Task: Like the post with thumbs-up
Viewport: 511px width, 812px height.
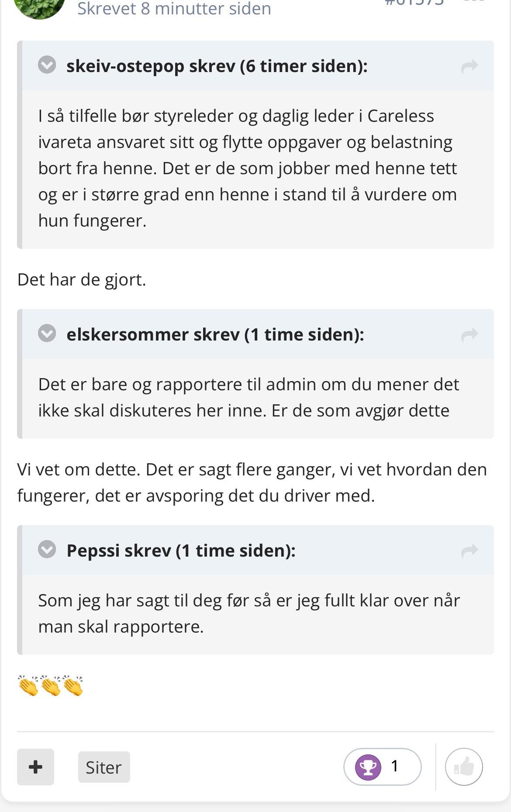Action: tap(464, 767)
